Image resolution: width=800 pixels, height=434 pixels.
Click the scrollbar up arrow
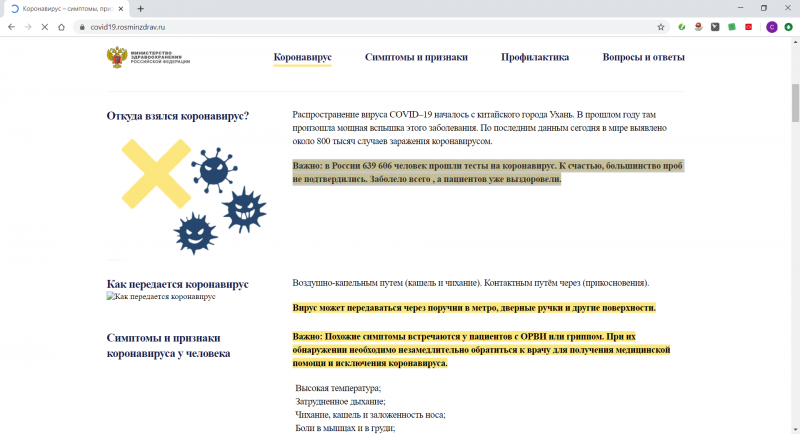(795, 41)
